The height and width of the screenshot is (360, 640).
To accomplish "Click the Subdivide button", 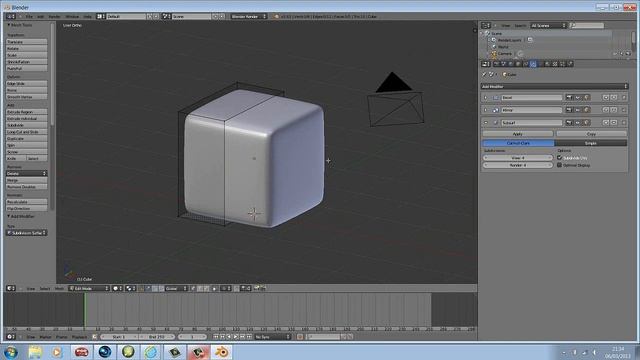I will 27,125.
